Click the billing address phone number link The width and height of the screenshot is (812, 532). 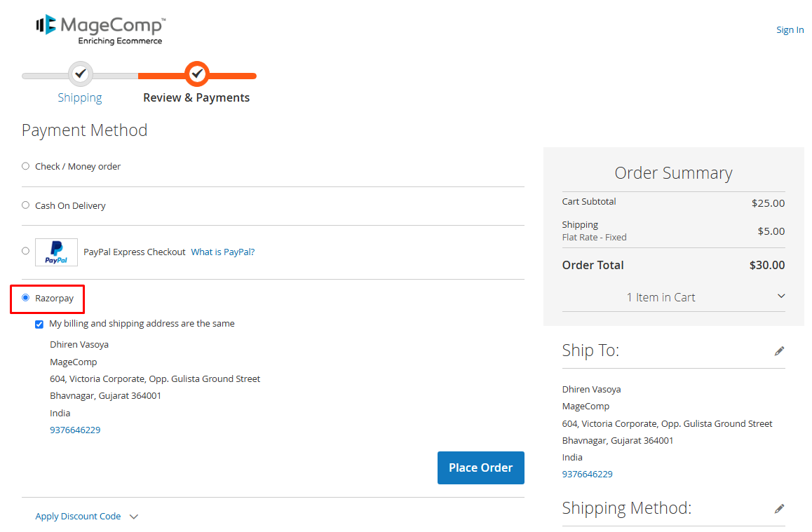click(75, 430)
